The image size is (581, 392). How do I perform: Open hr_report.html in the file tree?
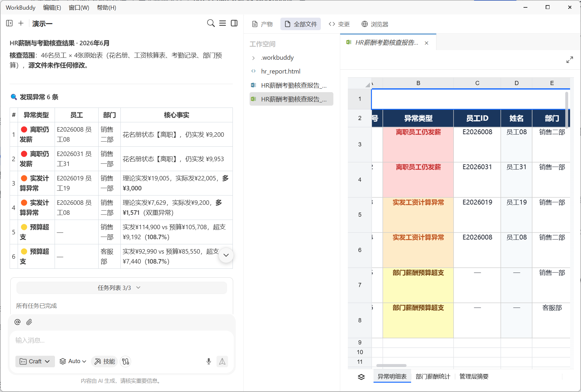tap(291, 71)
